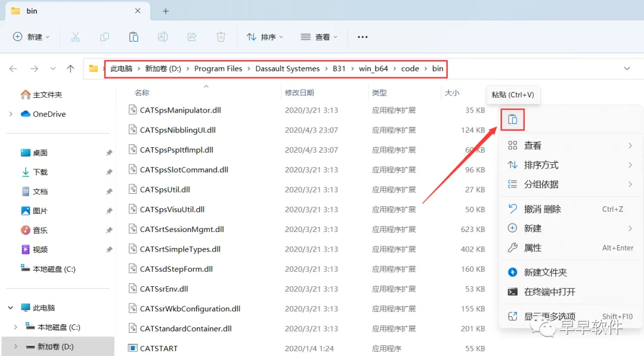Screen dimensions: 644x356
Task: Click Program Files in address path
Action: (218, 69)
